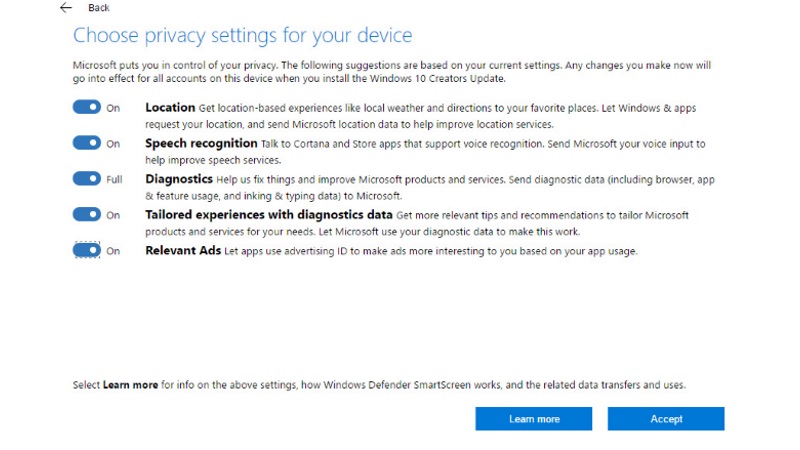This screenshot has width=800, height=450.
Task: Click the 'On' label beside Relevant Ads
Action: (x=113, y=251)
